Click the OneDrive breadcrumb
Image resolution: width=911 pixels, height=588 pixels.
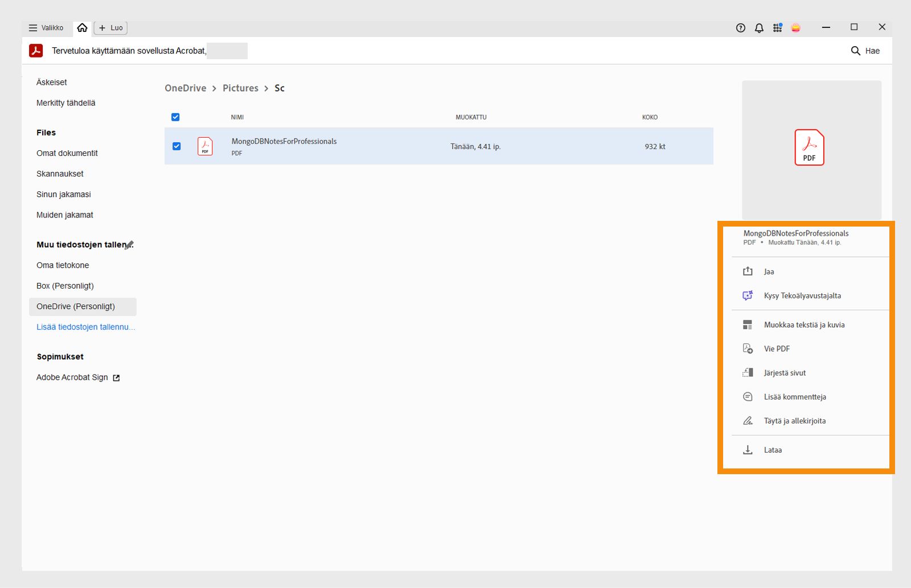(185, 88)
